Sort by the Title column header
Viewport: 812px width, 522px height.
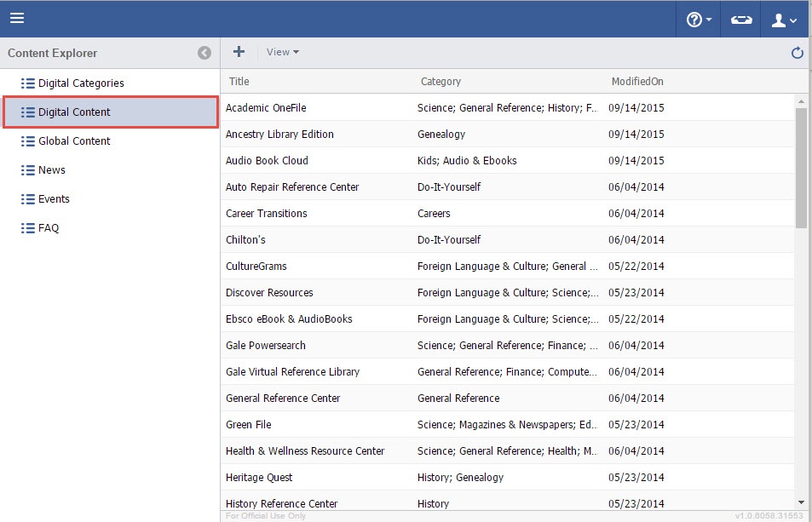coord(239,82)
